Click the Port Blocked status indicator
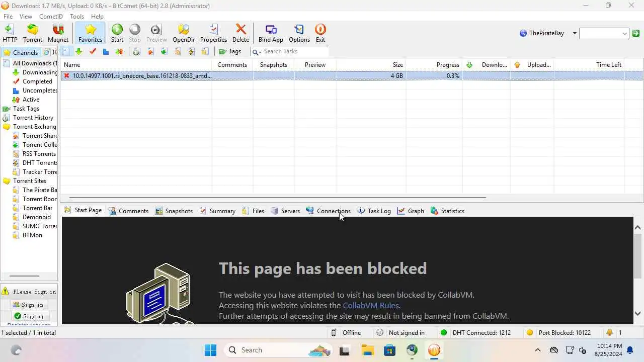 click(558, 332)
